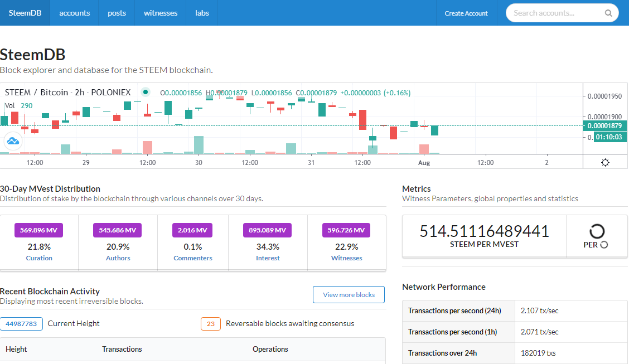Click the 31 date marker on time axis
Image resolution: width=629 pixels, height=364 pixels.
click(x=311, y=163)
